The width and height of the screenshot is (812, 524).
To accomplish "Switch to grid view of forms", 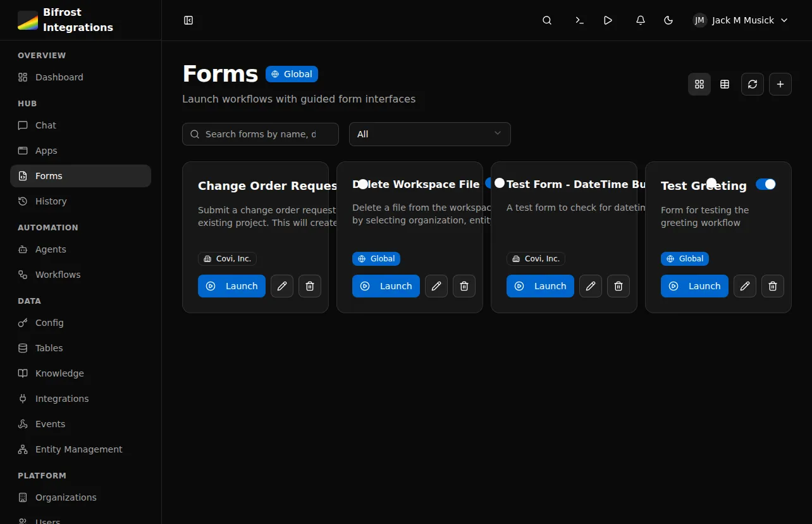I will [x=699, y=84].
